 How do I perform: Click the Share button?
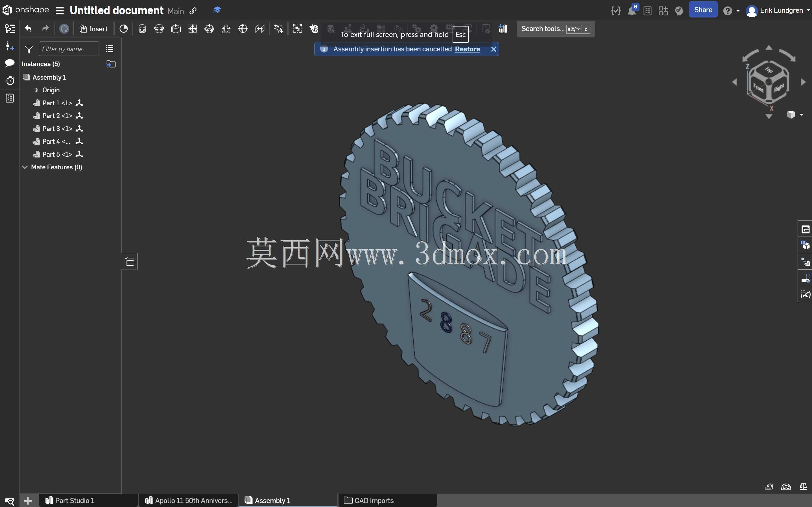tap(703, 10)
